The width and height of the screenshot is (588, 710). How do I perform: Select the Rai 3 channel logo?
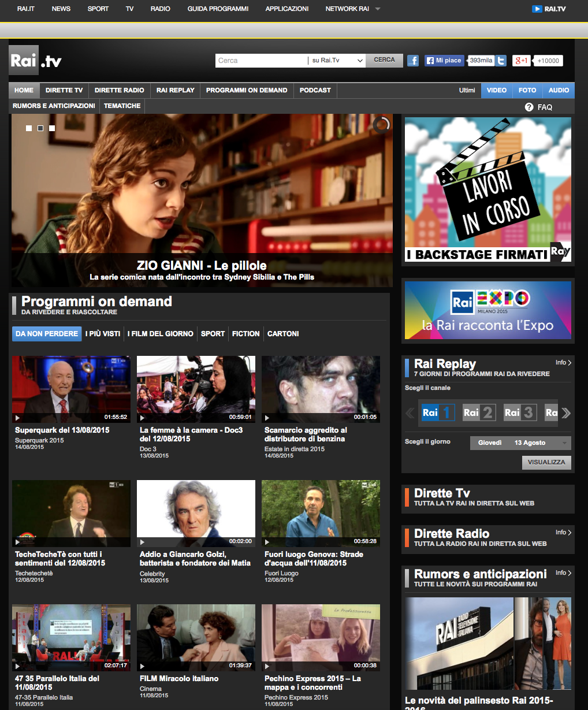click(520, 412)
